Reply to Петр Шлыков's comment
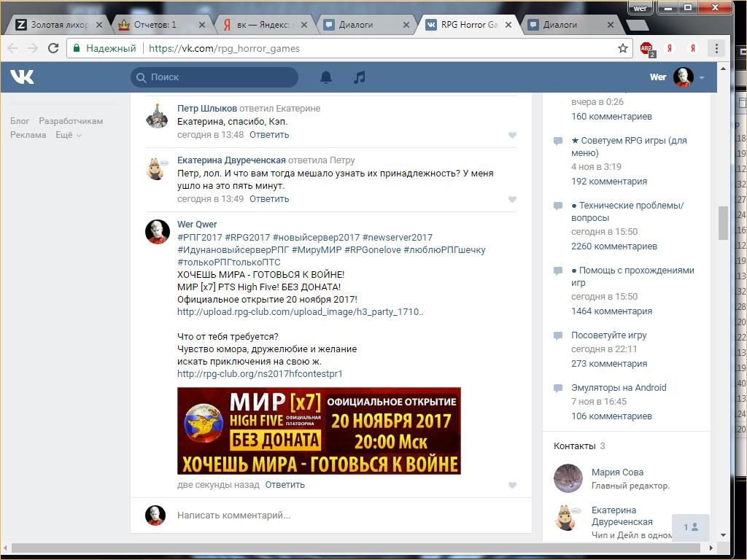This screenshot has width=747, height=560. click(x=269, y=135)
